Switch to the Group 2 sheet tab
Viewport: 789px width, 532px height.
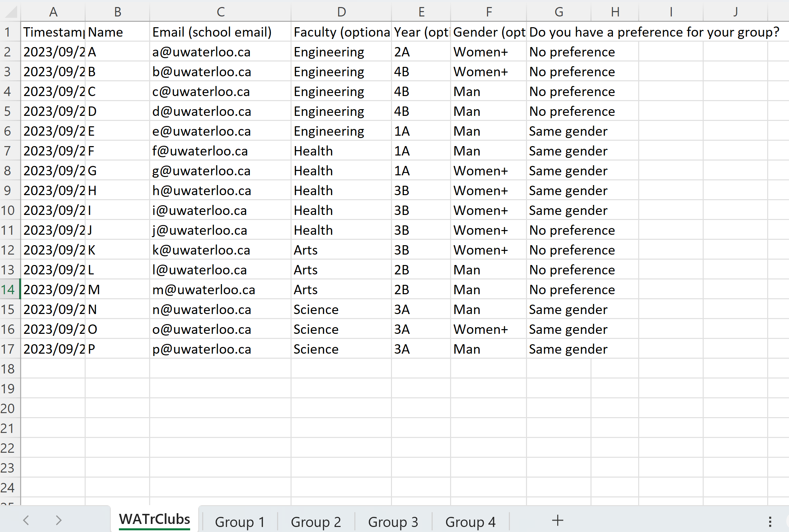315,522
